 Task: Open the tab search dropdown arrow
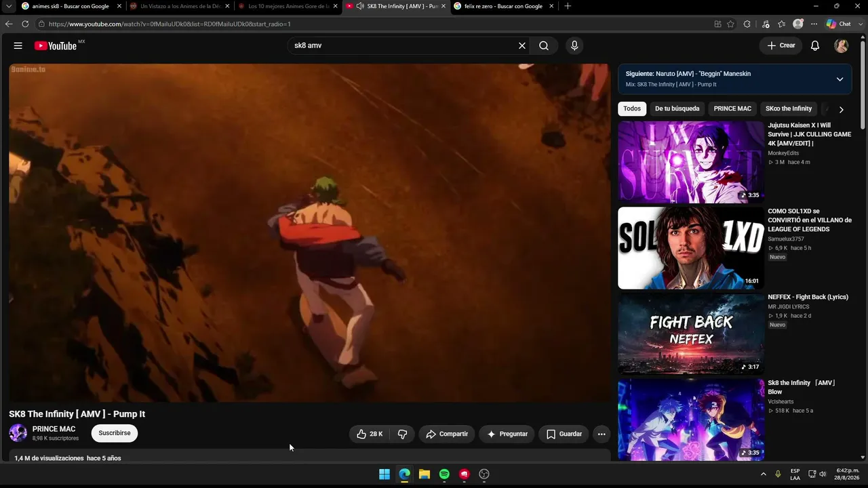9,6
